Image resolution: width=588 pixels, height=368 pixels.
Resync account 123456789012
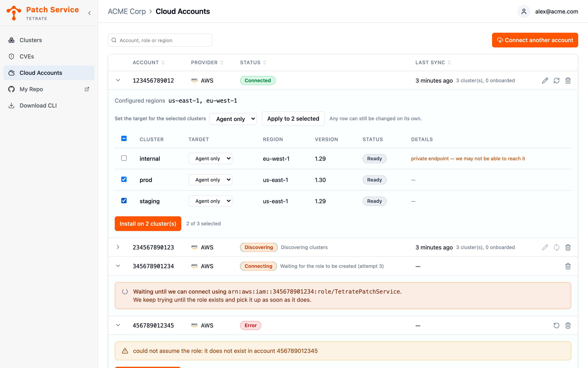(556, 81)
